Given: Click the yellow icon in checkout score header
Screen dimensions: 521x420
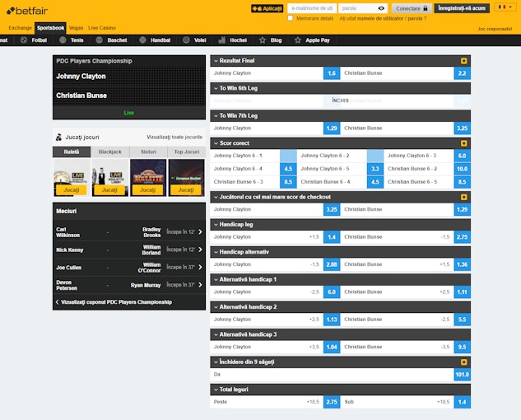Looking at the screenshot, I should tap(464, 197).
